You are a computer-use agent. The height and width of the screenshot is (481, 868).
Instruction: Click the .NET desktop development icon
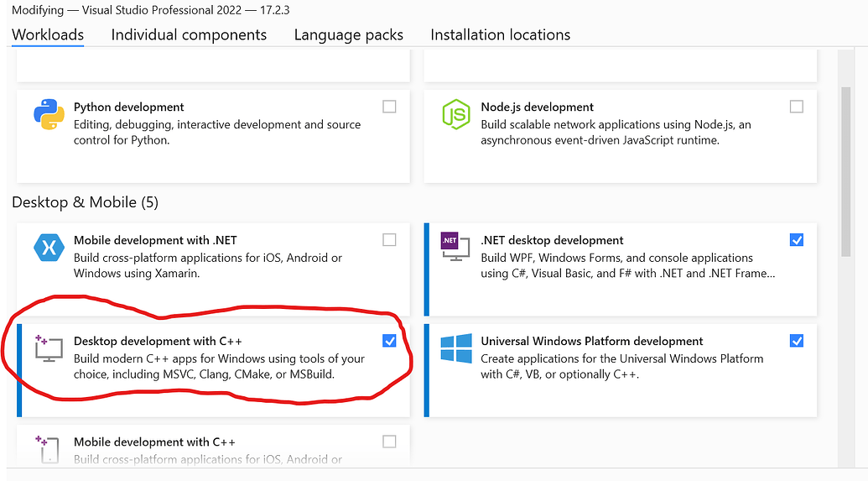[456, 246]
